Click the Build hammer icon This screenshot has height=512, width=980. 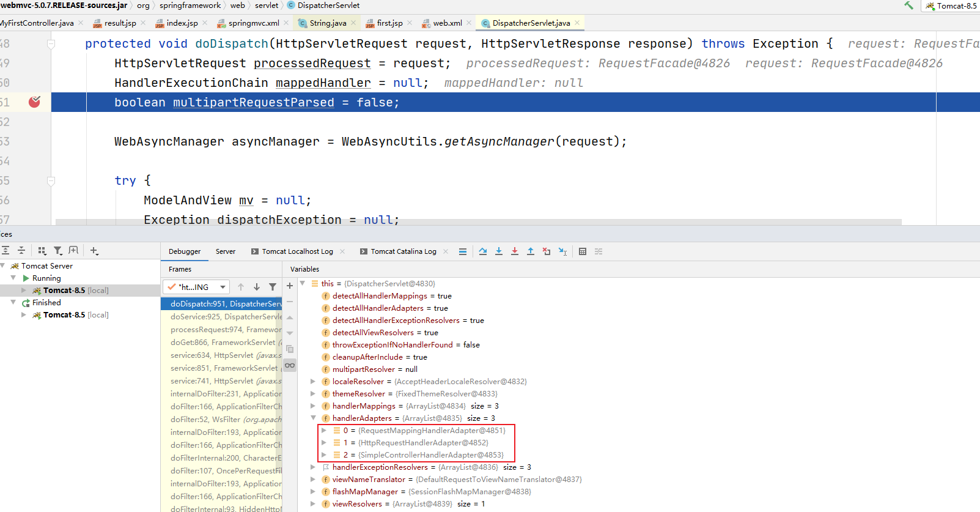pyautogui.click(x=909, y=6)
